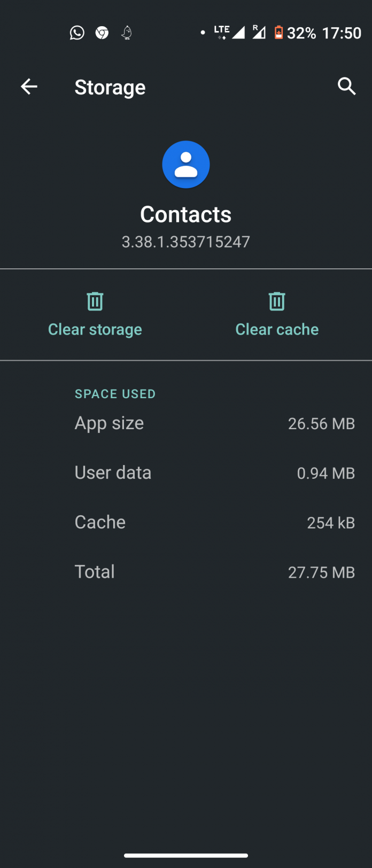372x868 pixels.
Task: Select the App size row
Action: coord(214,424)
